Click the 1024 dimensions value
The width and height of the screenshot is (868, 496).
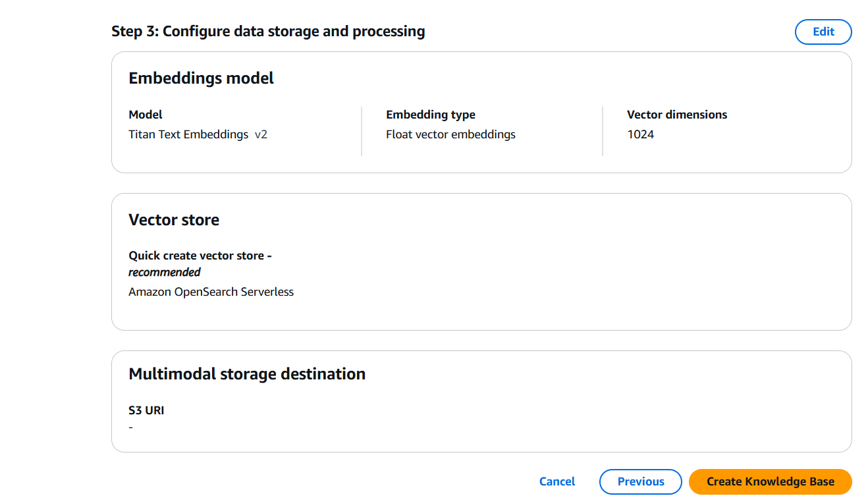click(640, 134)
